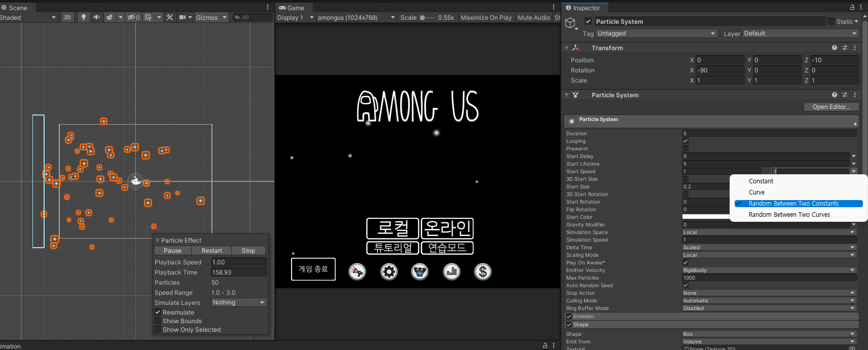This screenshot has height=350, width=868.
Task: Click the dollar shop icon in Game view
Action: 483,272
